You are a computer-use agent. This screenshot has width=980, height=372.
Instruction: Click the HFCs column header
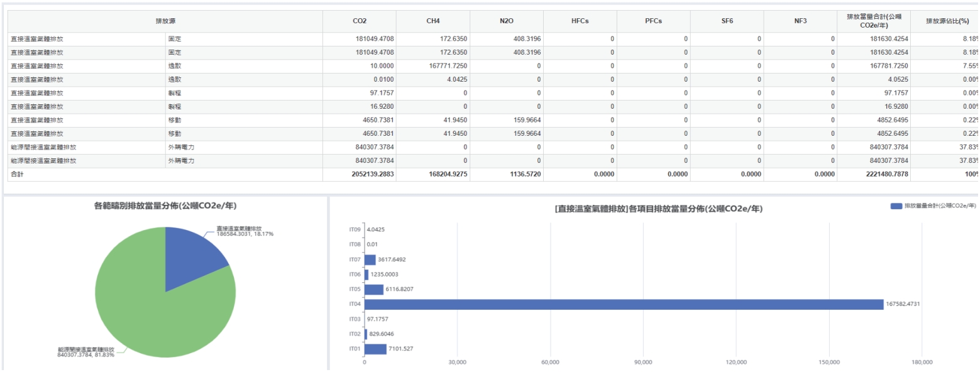coord(580,21)
